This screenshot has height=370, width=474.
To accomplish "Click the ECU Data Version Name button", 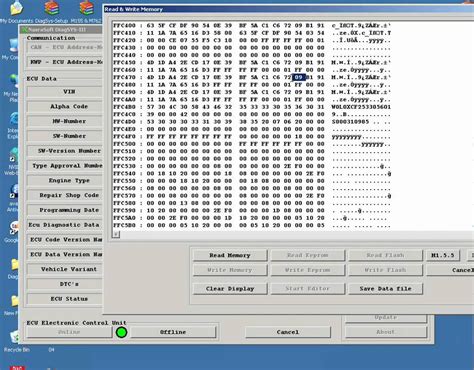I will coord(65,254).
